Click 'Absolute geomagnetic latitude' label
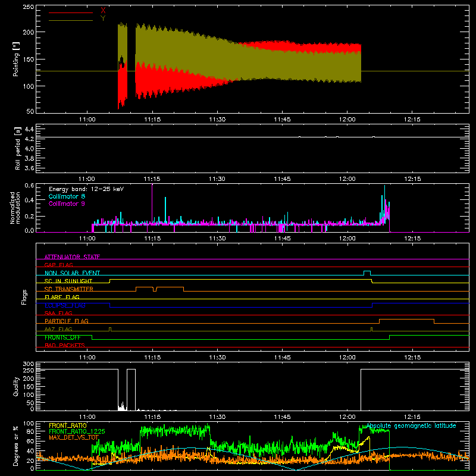Screen dimensions: 476x476 411,426
